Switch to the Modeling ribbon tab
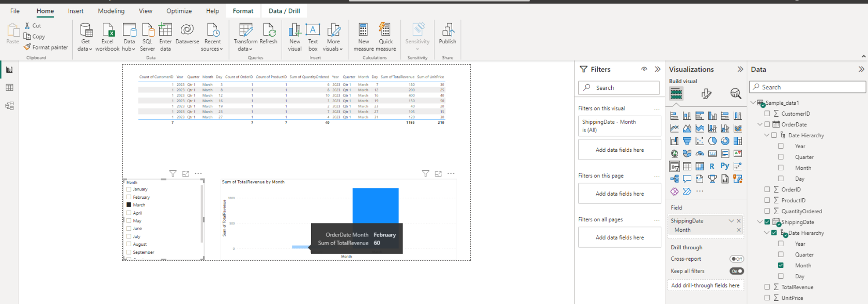 click(111, 11)
